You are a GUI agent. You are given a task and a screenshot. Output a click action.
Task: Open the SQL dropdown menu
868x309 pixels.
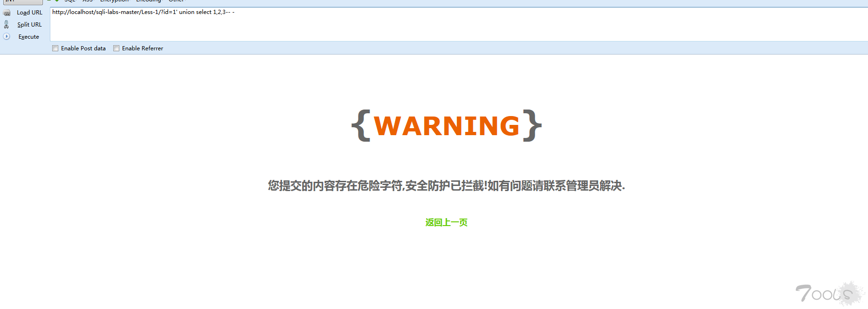[70, 1]
